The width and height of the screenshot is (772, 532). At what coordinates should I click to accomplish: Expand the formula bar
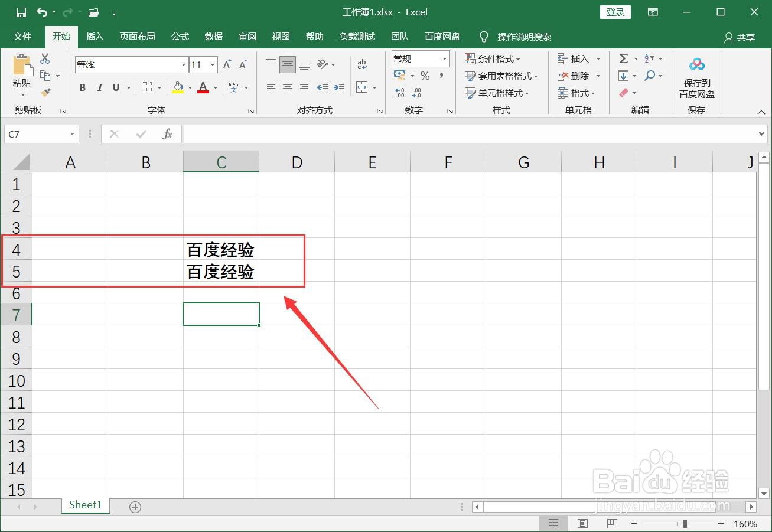pyautogui.click(x=762, y=134)
